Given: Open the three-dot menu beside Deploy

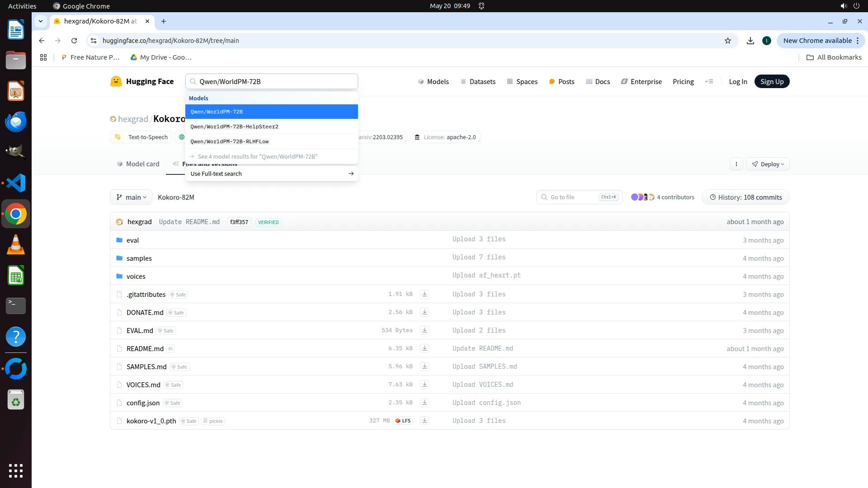Looking at the screenshot, I should point(736,164).
